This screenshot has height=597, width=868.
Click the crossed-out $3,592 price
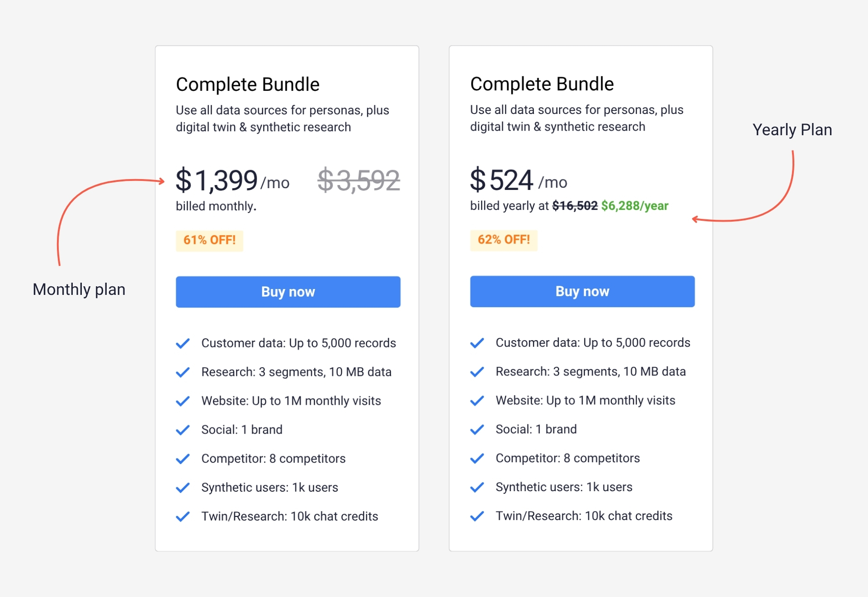359,180
